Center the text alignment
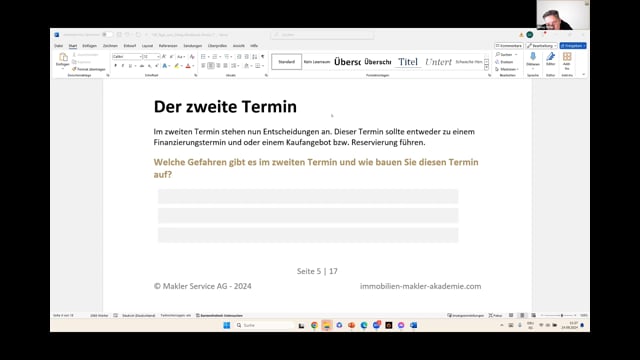This screenshot has height=360, width=640. tap(211, 66)
